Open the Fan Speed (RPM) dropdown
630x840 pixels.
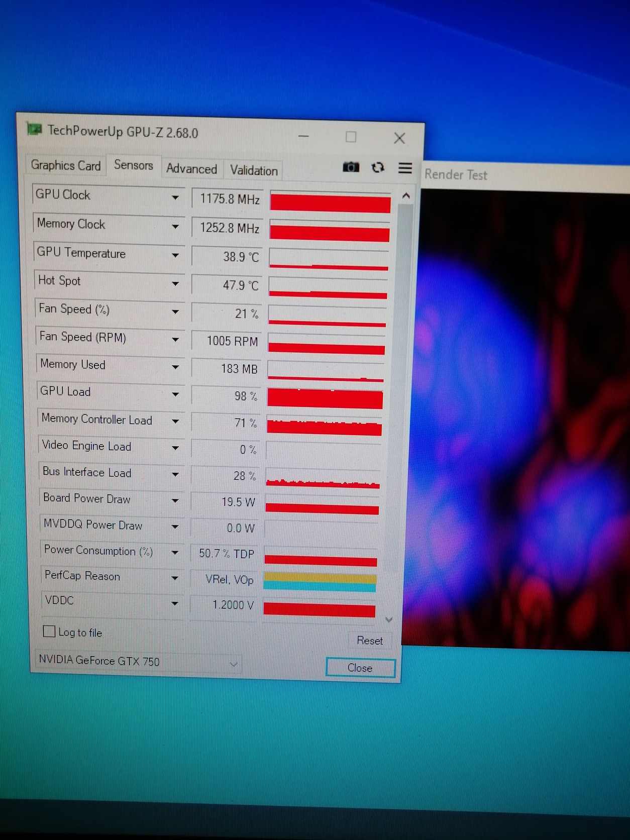click(175, 340)
